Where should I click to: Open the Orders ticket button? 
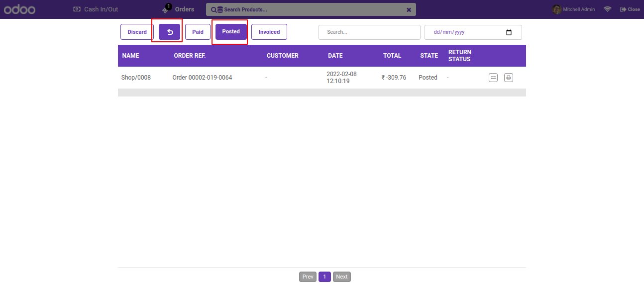click(x=178, y=9)
